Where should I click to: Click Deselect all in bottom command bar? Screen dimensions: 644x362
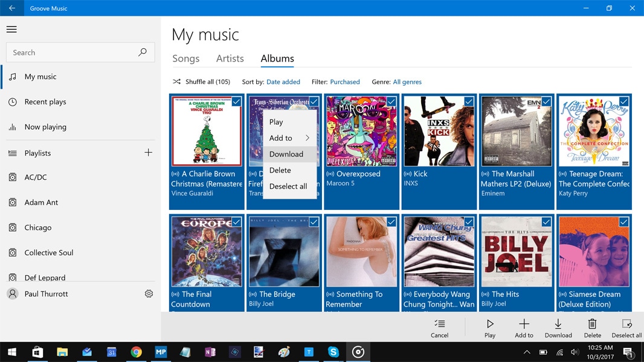point(626,329)
